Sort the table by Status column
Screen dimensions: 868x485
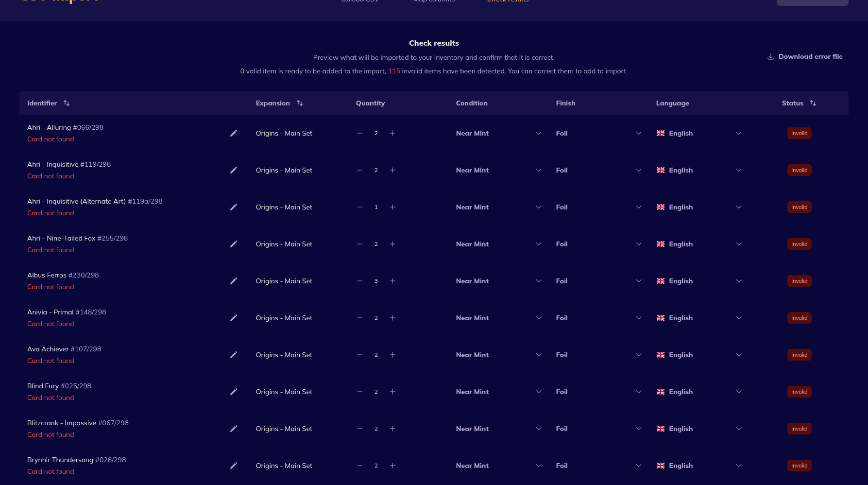tap(813, 103)
